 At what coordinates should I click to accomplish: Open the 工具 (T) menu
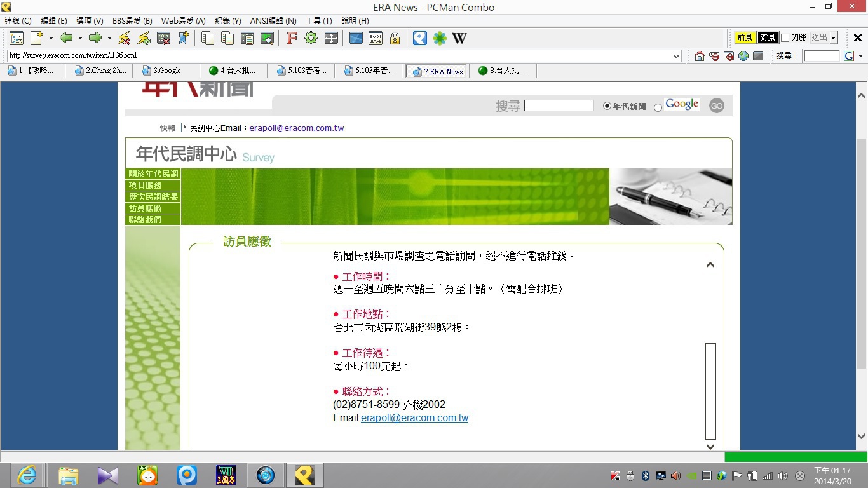pyautogui.click(x=319, y=21)
